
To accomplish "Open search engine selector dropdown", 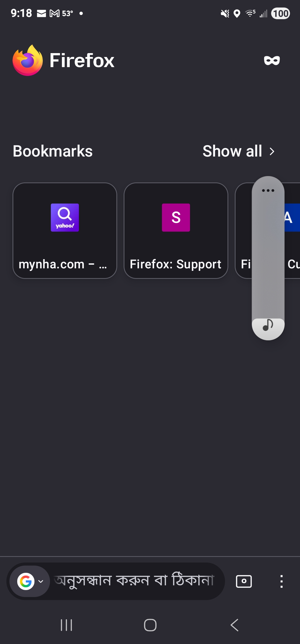I will pos(41,581).
